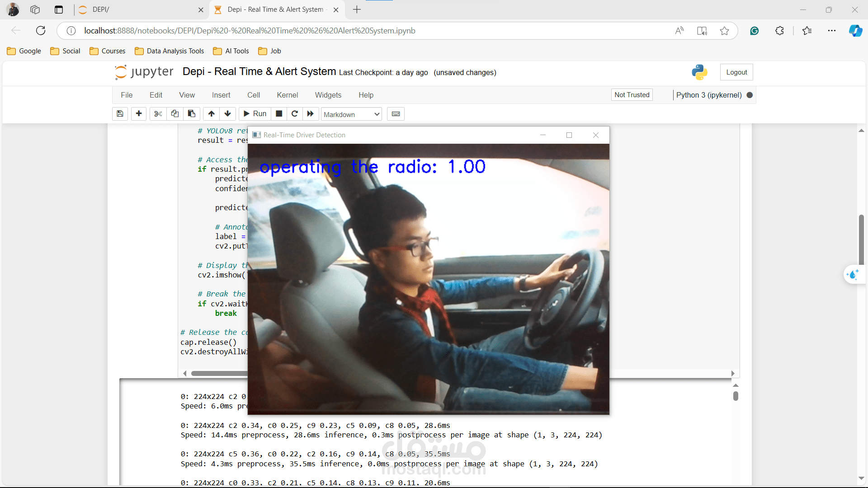Minimize the Real-Time Driver Detection window
Viewport: 868px width, 488px height.
tap(543, 135)
